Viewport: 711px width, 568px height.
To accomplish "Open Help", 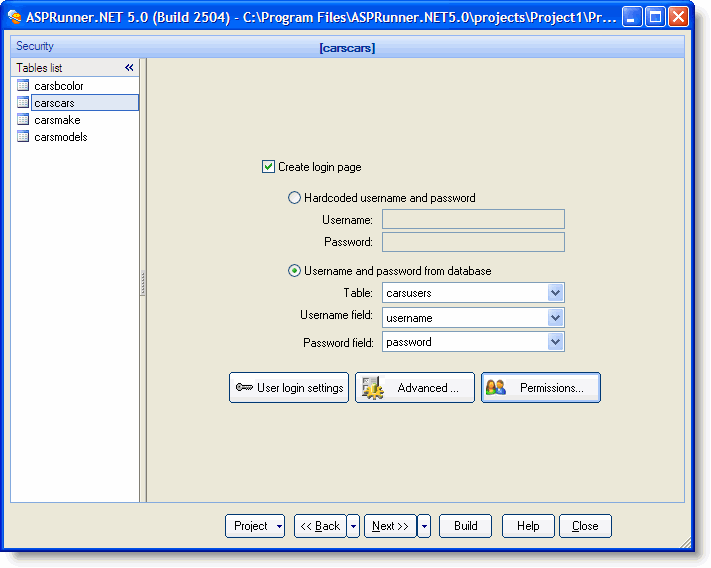I will pyautogui.click(x=528, y=526).
